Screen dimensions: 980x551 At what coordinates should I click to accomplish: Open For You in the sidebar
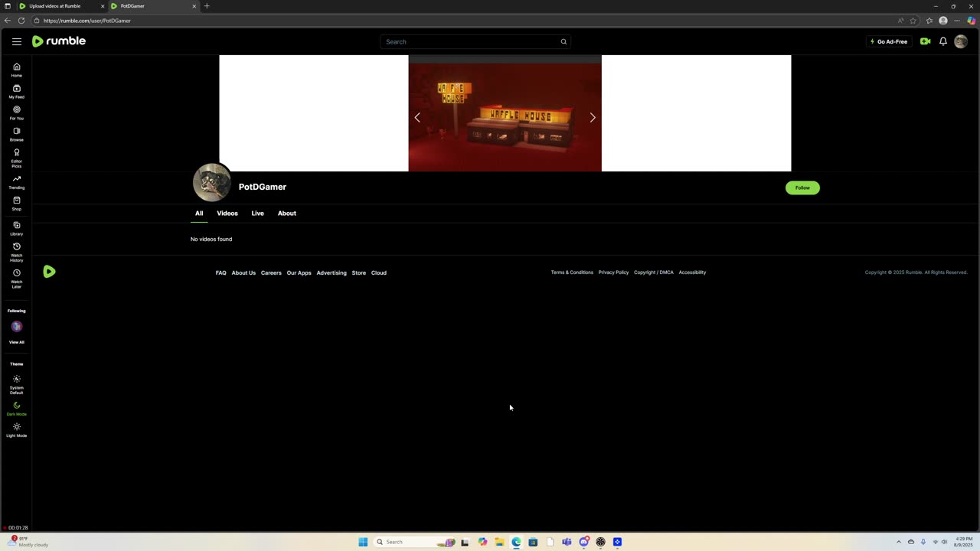click(x=16, y=113)
